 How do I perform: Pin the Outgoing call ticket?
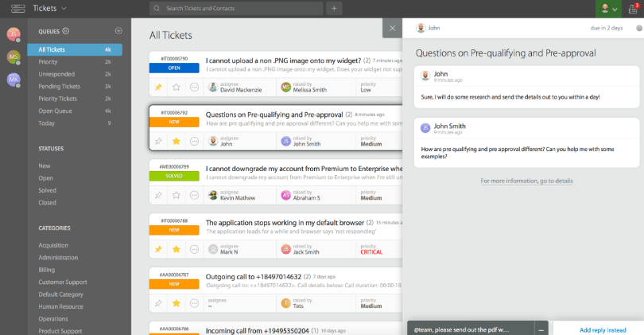pos(158,304)
